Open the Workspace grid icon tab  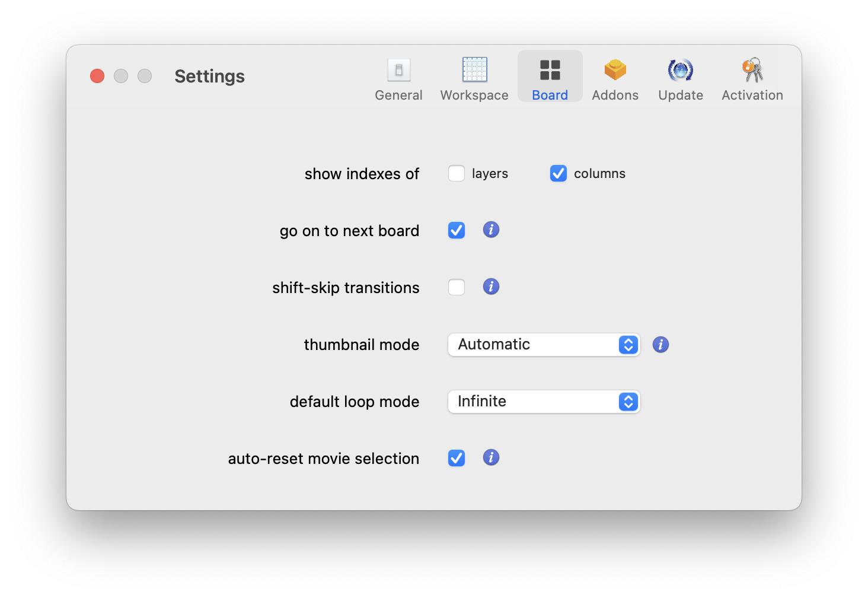coord(474,70)
